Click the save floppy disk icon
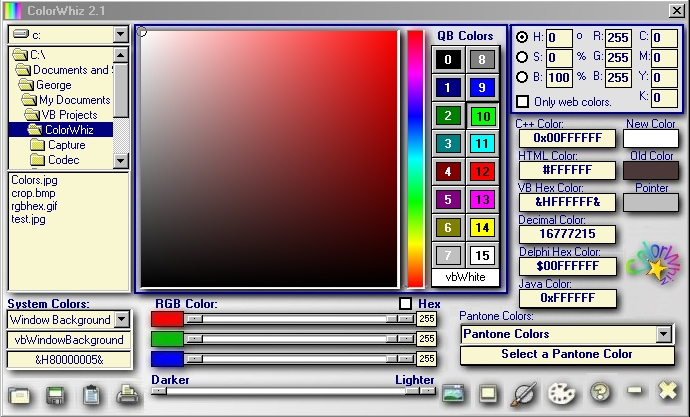Screen dimensions: 690x417 click(55, 394)
